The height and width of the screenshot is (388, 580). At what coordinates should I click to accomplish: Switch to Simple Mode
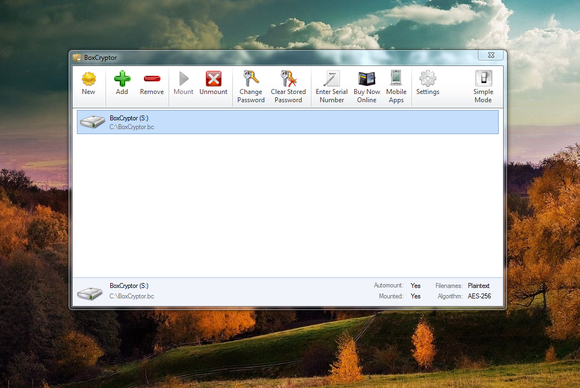pos(483,87)
